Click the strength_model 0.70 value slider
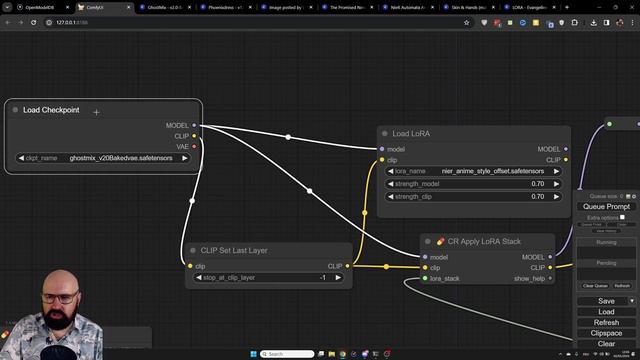This screenshot has height=360, width=640. point(473,184)
